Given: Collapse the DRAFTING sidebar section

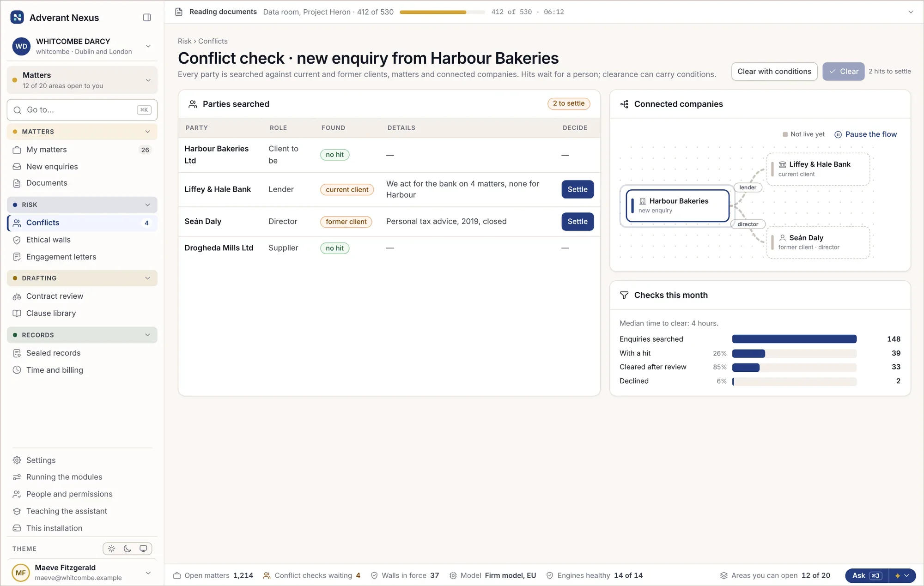Looking at the screenshot, I should click(82, 278).
